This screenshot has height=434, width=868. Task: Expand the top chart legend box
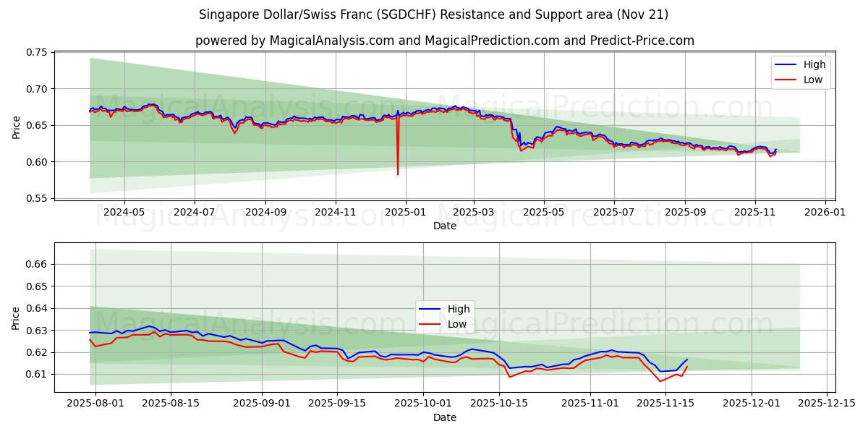pos(800,72)
